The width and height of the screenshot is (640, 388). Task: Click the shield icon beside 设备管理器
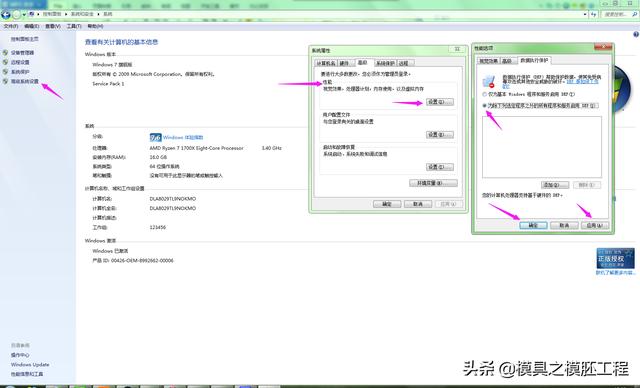coord(5,53)
